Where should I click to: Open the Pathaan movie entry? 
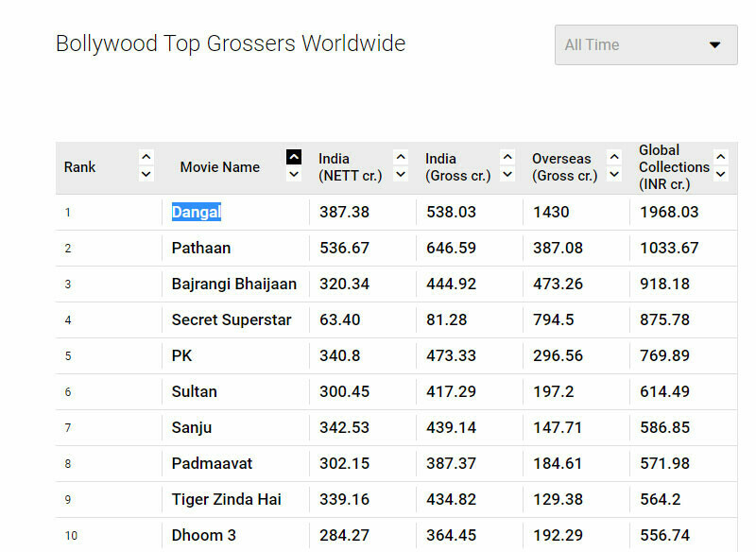point(200,249)
